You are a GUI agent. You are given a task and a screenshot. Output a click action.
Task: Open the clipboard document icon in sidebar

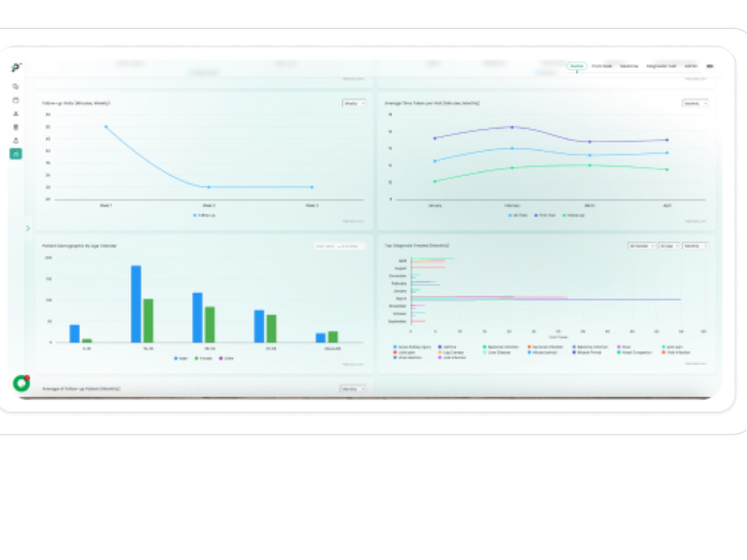pos(16,127)
